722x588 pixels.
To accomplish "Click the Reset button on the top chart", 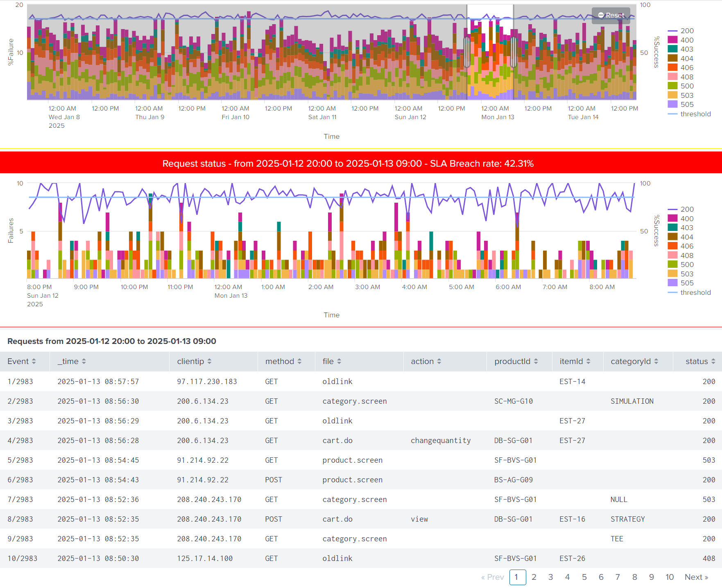I will click(x=611, y=15).
